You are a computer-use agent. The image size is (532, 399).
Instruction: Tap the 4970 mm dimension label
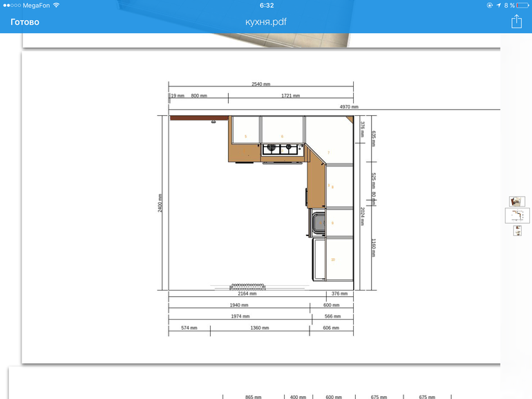(349, 107)
